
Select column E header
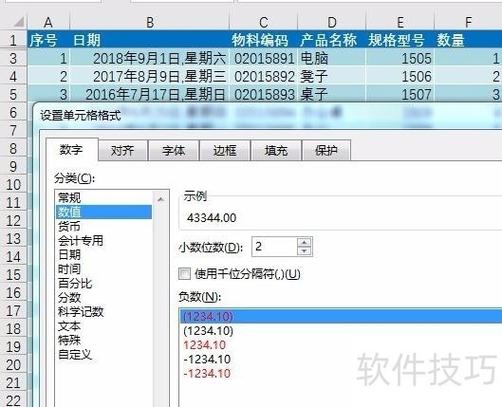pyautogui.click(x=400, y=22)
